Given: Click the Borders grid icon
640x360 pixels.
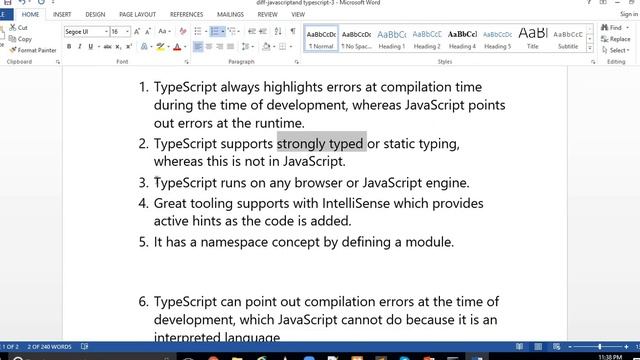Looking at the screenshot, I should coord(282,47).
